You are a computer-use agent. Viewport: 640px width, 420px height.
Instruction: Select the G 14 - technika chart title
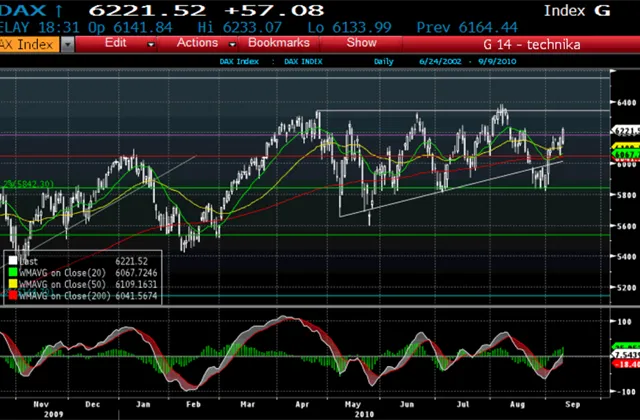(x=532, y=44)
